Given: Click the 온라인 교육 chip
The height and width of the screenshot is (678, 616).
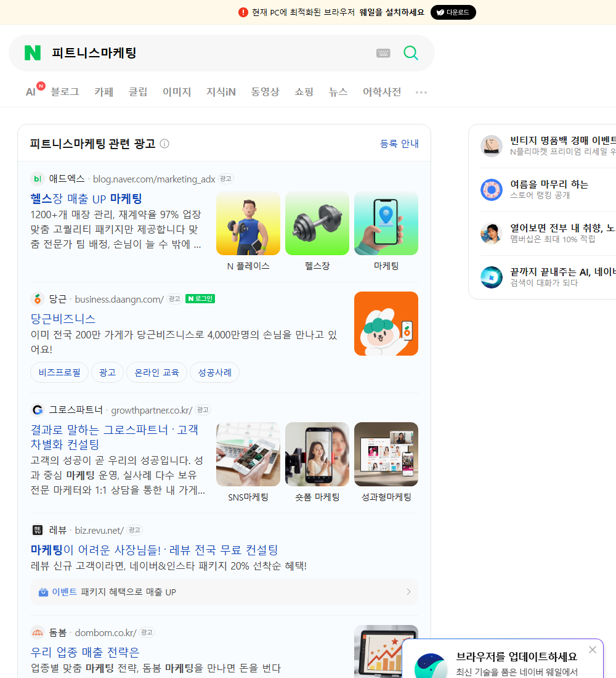Looking at the screenshot, I should click(x=156, y=372).
